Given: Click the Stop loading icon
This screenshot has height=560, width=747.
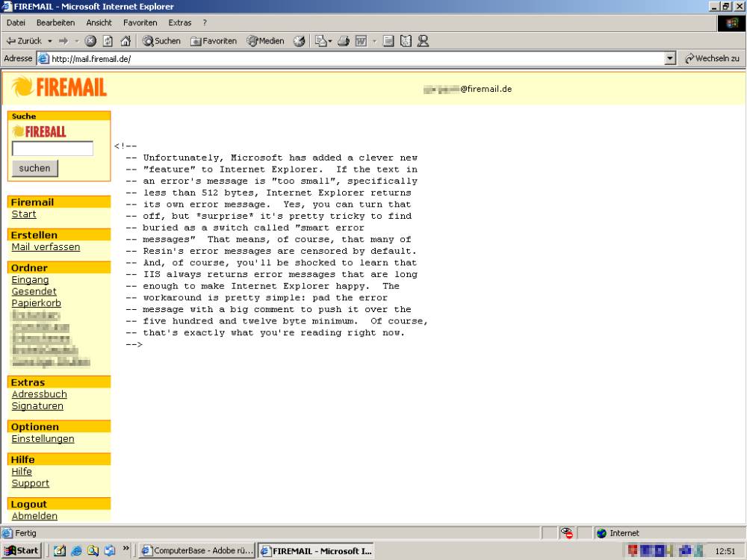Looking at the screenshot, I should point(90,41).
